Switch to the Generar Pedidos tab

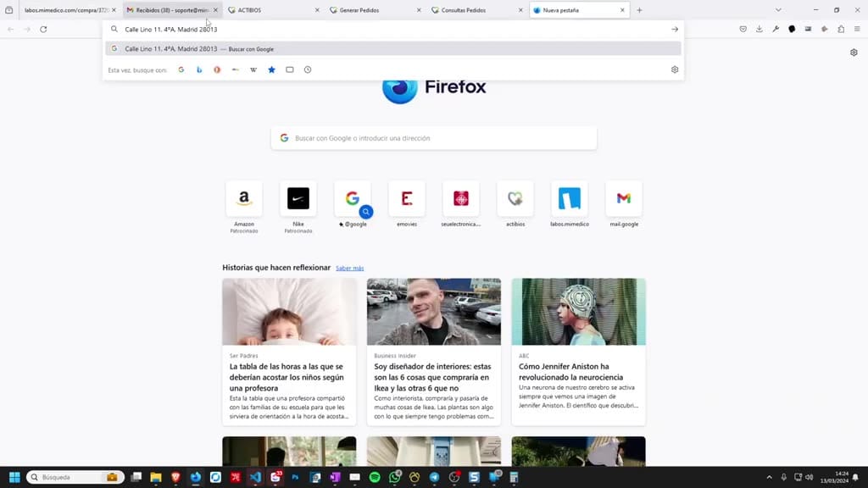[376, 10]
